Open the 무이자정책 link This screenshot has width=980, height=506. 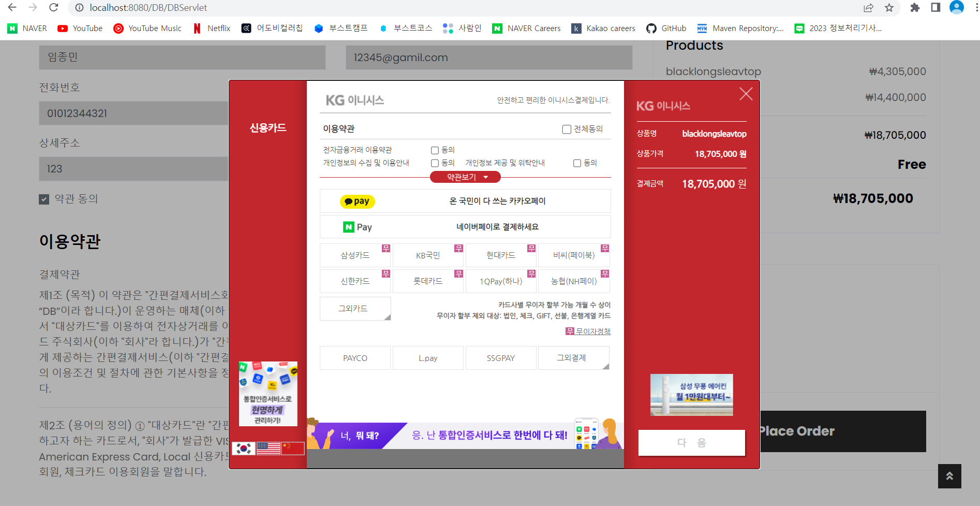[x=588, y=331]
